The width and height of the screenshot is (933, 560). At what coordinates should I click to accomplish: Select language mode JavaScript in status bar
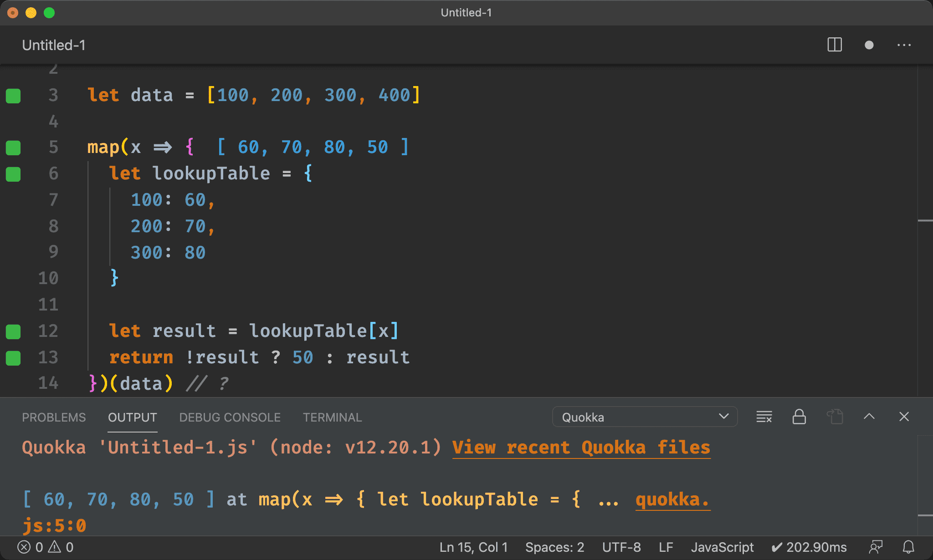point(722,547)
